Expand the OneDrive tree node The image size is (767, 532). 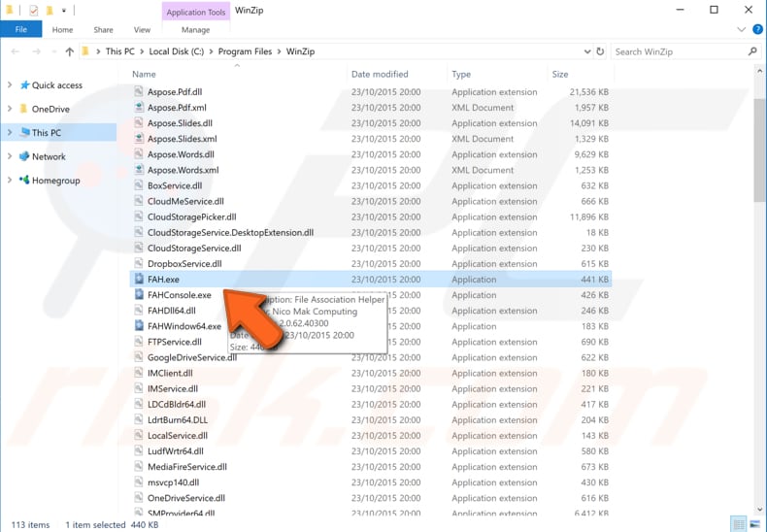pos(10,109)
